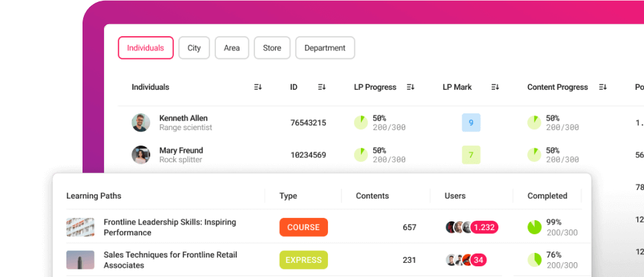
Task: Click the COURSE type badge
Action: coord(303,227)
